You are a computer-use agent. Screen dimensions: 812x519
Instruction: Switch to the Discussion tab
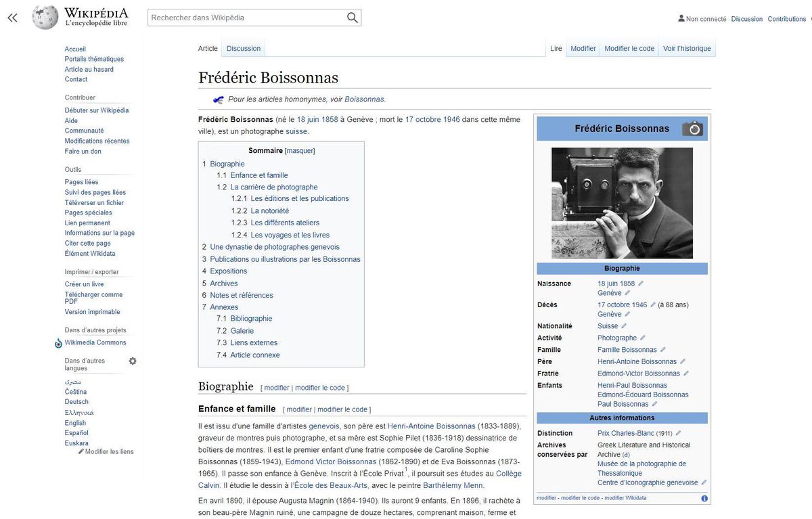click(243, 48)
